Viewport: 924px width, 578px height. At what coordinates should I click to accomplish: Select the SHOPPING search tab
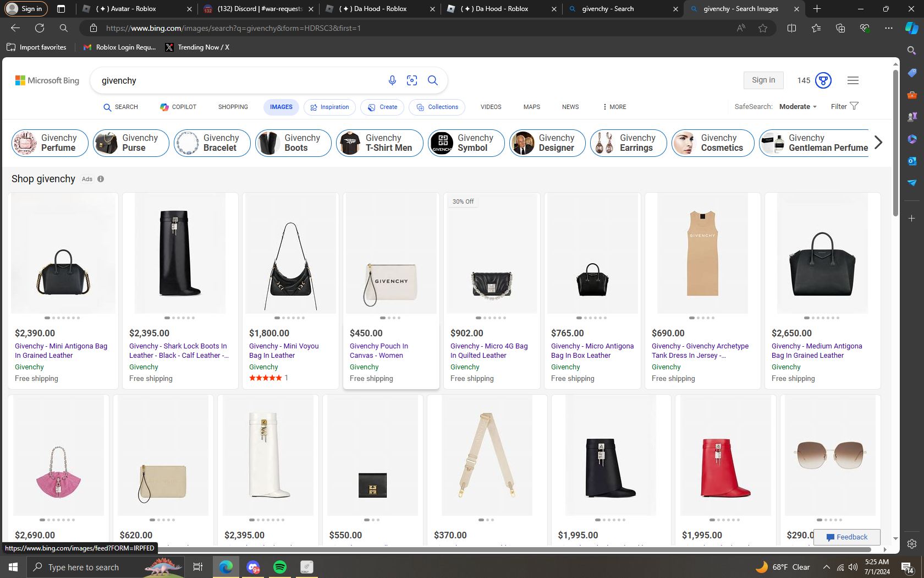[233, 107]
